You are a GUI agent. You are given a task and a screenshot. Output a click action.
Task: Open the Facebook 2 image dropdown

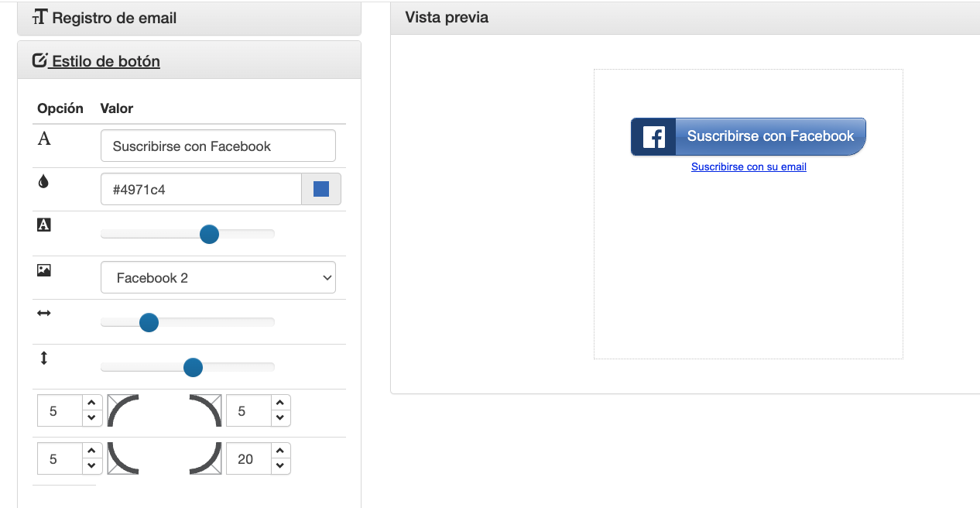[x=218, y=278]
